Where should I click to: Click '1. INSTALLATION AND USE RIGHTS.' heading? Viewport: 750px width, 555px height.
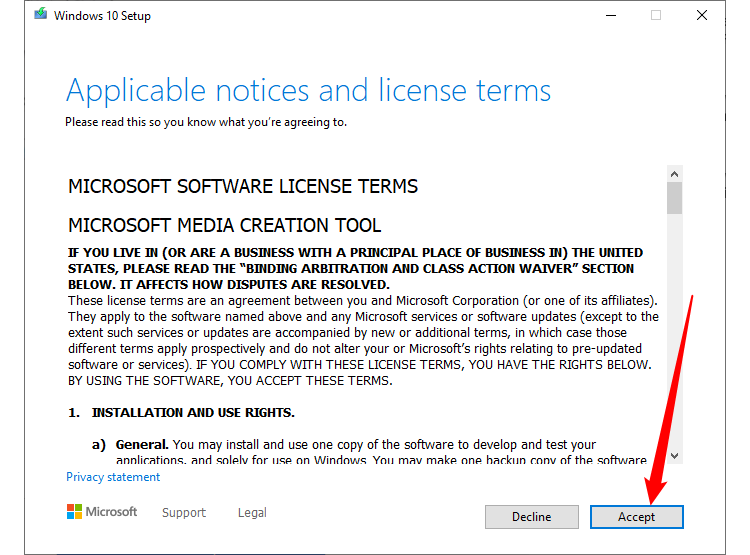click(181, 412)
